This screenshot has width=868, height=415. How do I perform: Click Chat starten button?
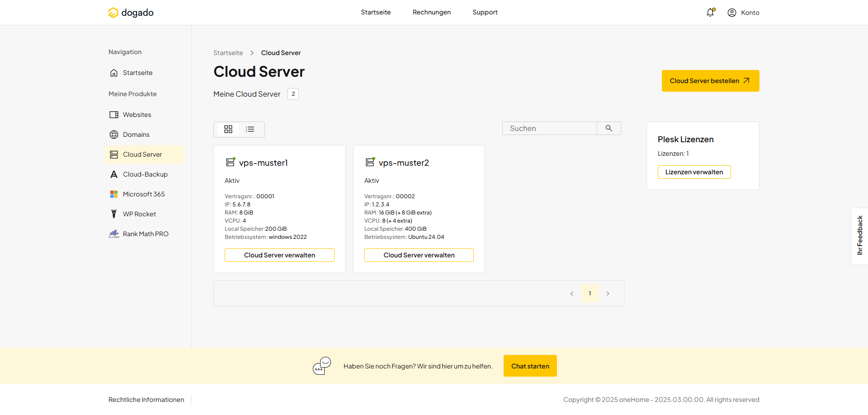[x=530, y=366]
